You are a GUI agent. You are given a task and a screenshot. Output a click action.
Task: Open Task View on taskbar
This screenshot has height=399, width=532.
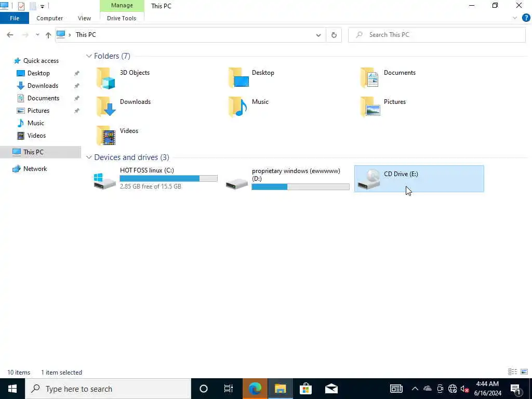click(x=229, y=389)
